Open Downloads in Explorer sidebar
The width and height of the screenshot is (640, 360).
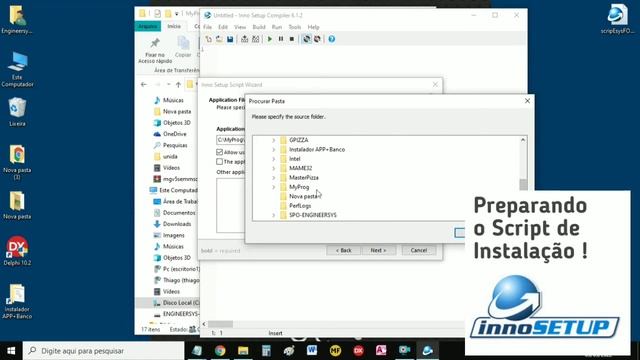click(172, 224)
